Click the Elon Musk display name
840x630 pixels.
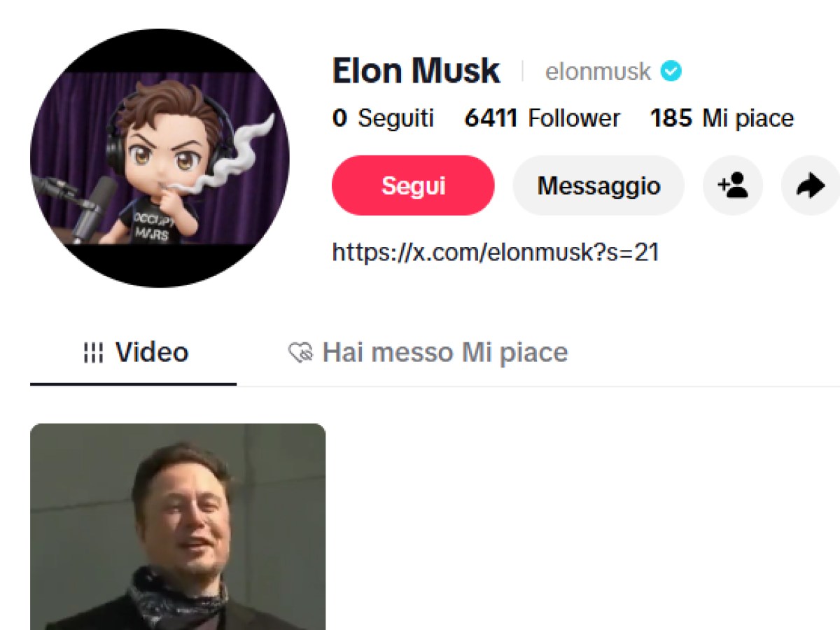[x=416, y=70]
